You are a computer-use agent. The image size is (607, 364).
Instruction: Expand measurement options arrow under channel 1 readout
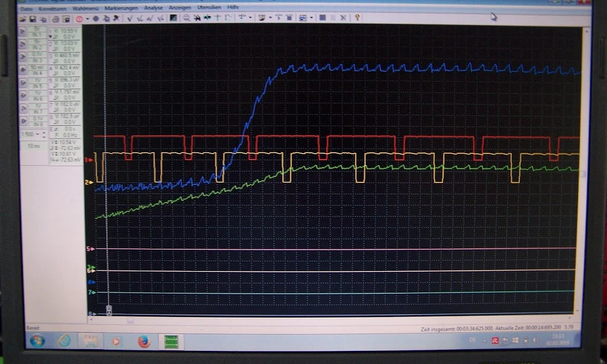(x=51, y=37)
